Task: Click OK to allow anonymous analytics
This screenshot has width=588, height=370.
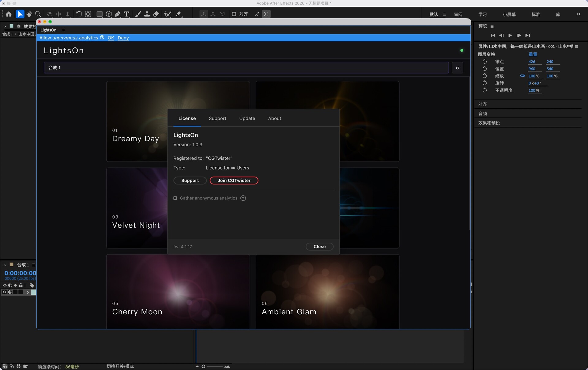Action: [111, 38]
